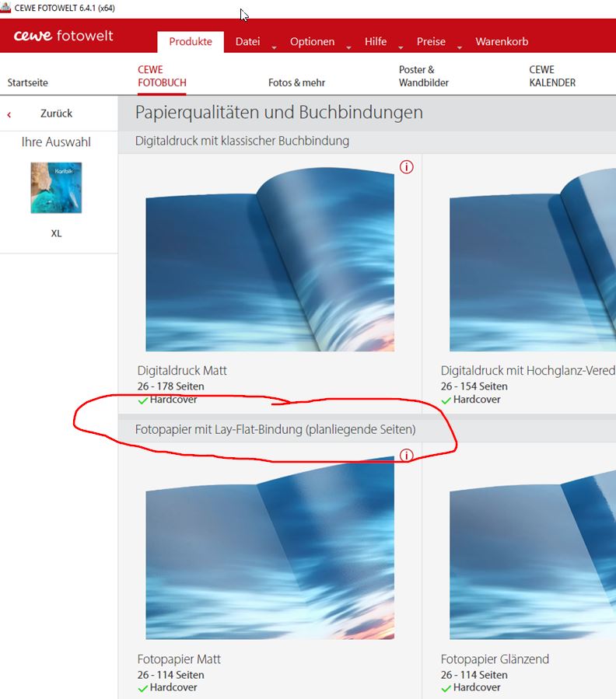Go to Startseite
The image size is (616, 699).
tap(28, 82)
